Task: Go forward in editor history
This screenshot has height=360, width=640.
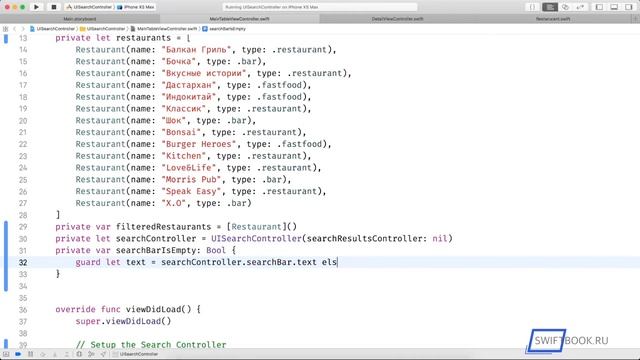Action: [x=23, y=29]
